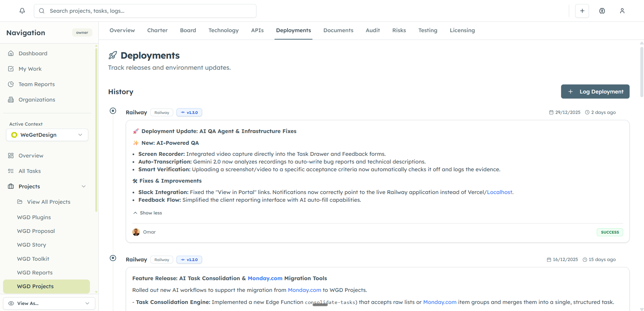The width and height of the screenshot is (644, 311).
Task: Collapse the Projects section
Action: 84,186
